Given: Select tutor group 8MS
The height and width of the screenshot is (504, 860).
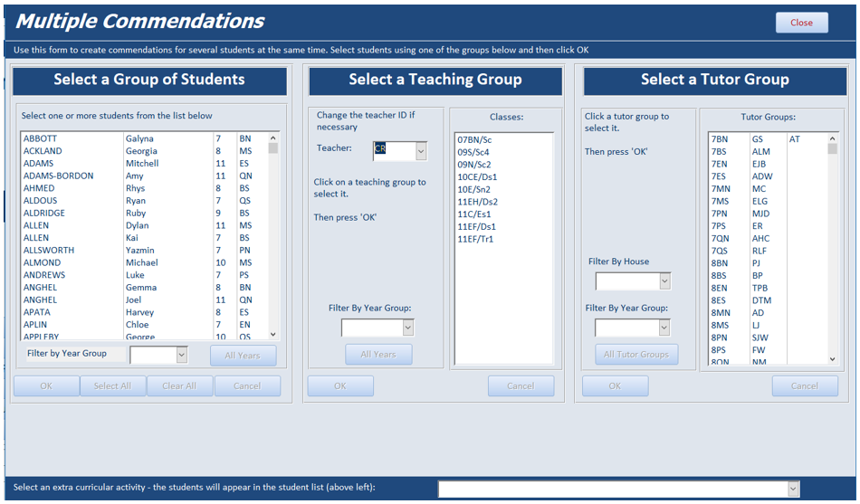Looking at the screenshot, I should pyautogui.click(x=769, y=325).
